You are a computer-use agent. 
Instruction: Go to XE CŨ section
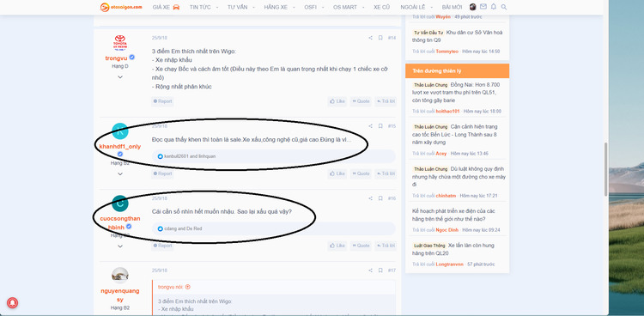point(381,7)
